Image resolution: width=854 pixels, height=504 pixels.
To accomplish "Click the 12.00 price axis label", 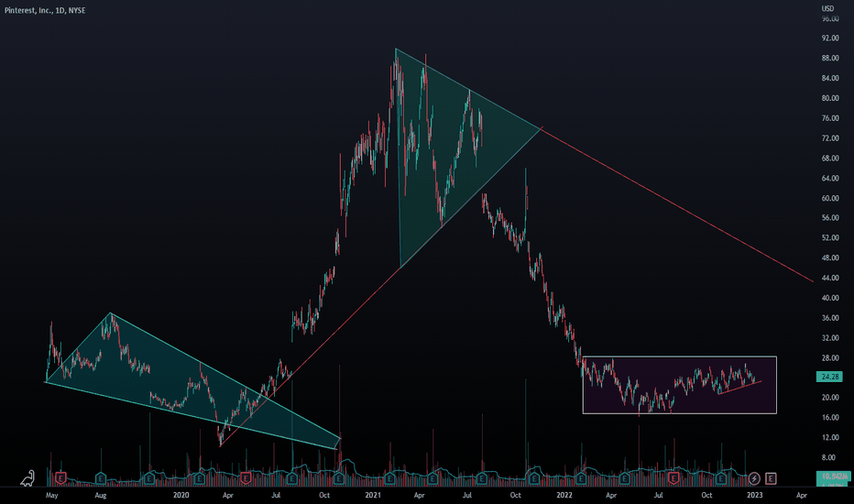I will pos(830,437).
